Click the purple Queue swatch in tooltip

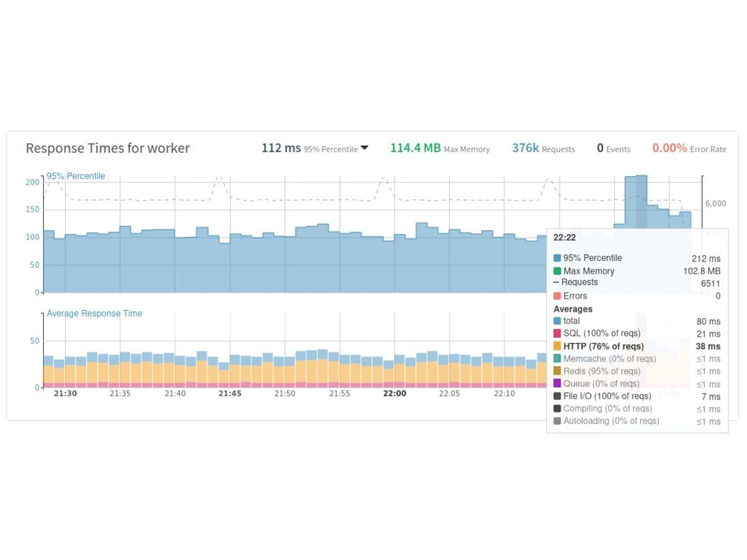pyautogui.click(x=557, y=384)
